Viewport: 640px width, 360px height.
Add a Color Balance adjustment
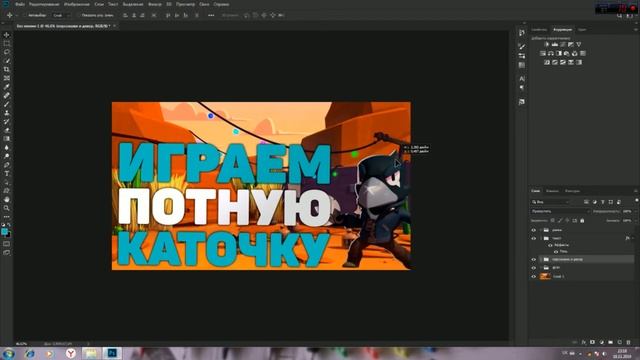tap(551, 53)
